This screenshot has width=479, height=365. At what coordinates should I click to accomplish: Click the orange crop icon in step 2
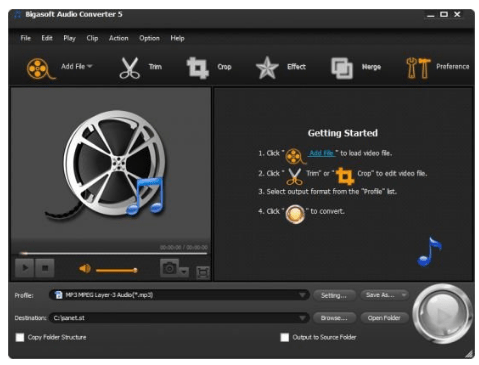point(345,176)
